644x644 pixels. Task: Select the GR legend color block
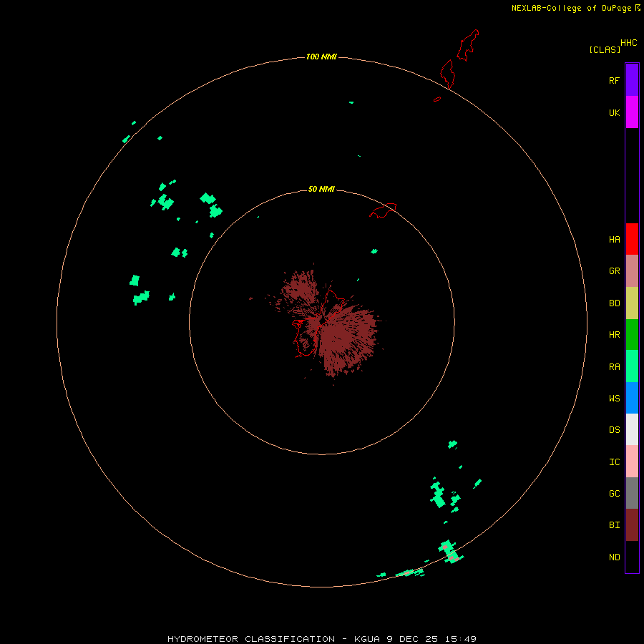coord(632,271)
